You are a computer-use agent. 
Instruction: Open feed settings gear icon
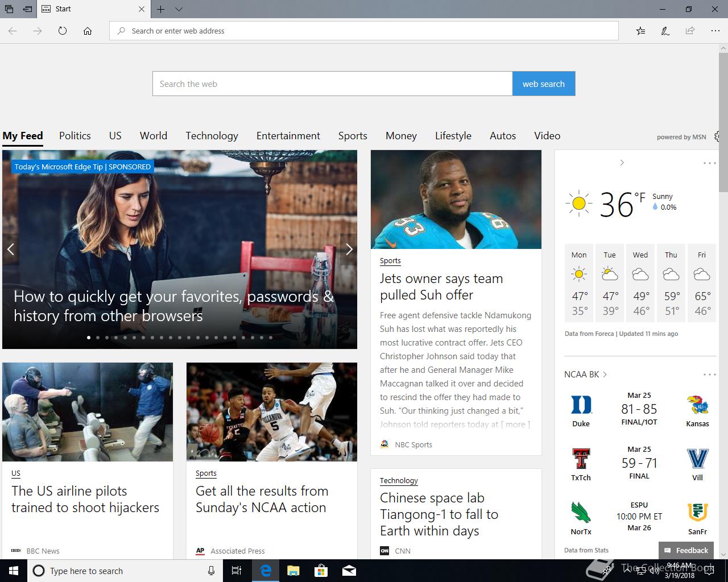click(x=717, y=136)
